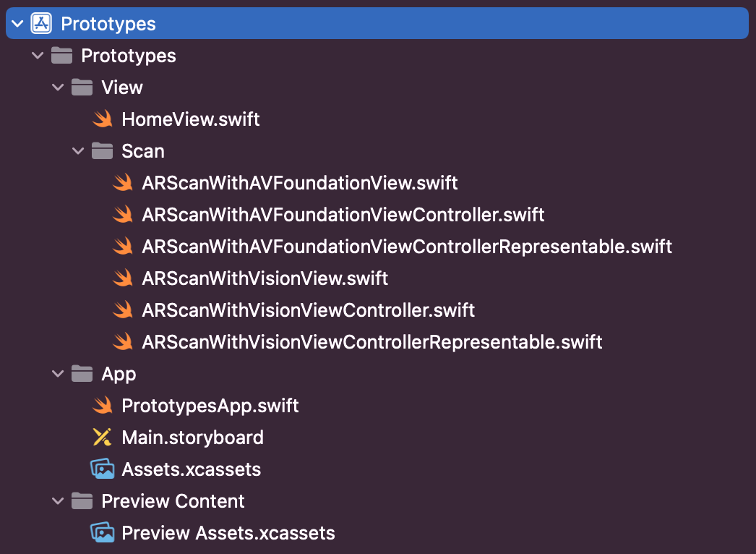Open ARScanWithAVFoundationView.swift file
The image size is (756, 554).
(299, 182)
